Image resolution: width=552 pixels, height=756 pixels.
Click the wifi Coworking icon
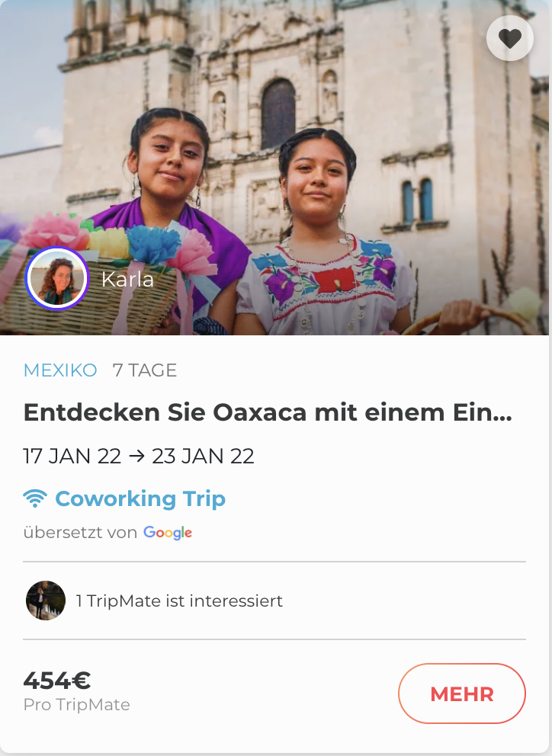click(x=35, y=498)
